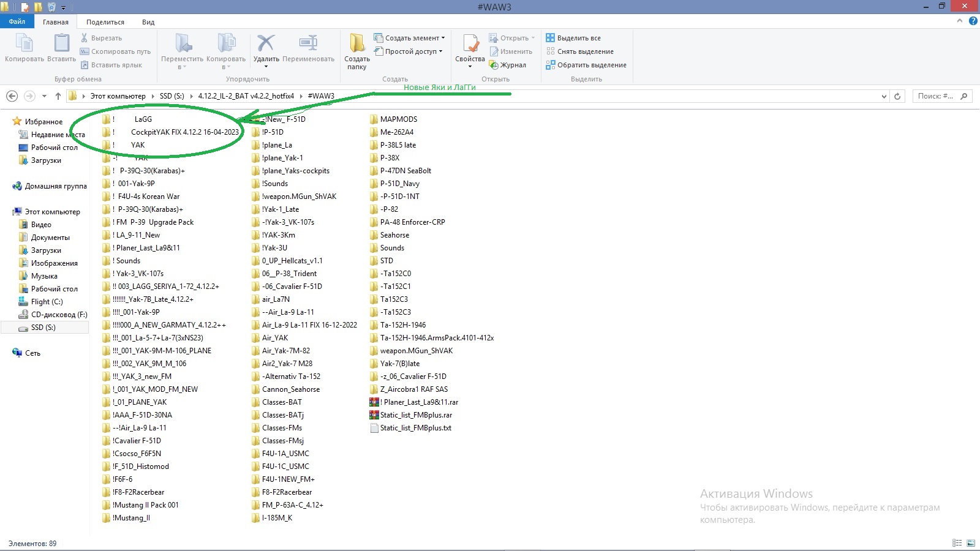980x551 pixels.
Task: Click the Edit (Изменить) ribbon button
Action: pyautogui.click(x=510, y=51)
